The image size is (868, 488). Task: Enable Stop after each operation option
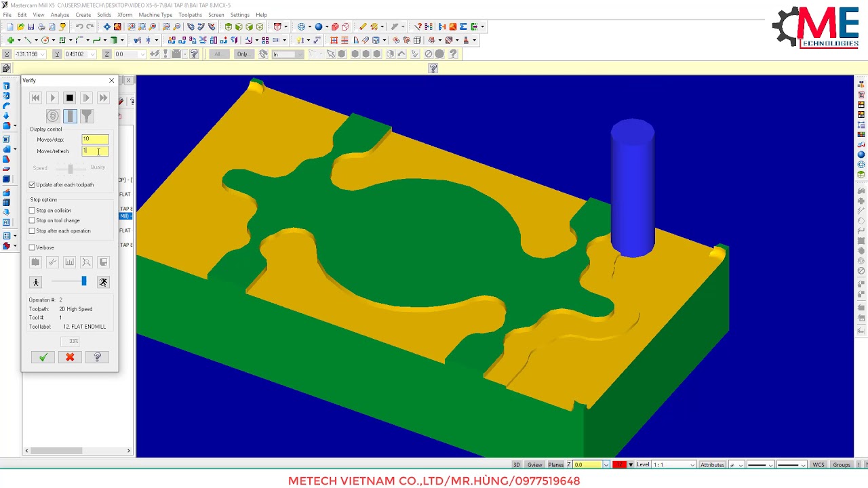(x=32, y=231)
